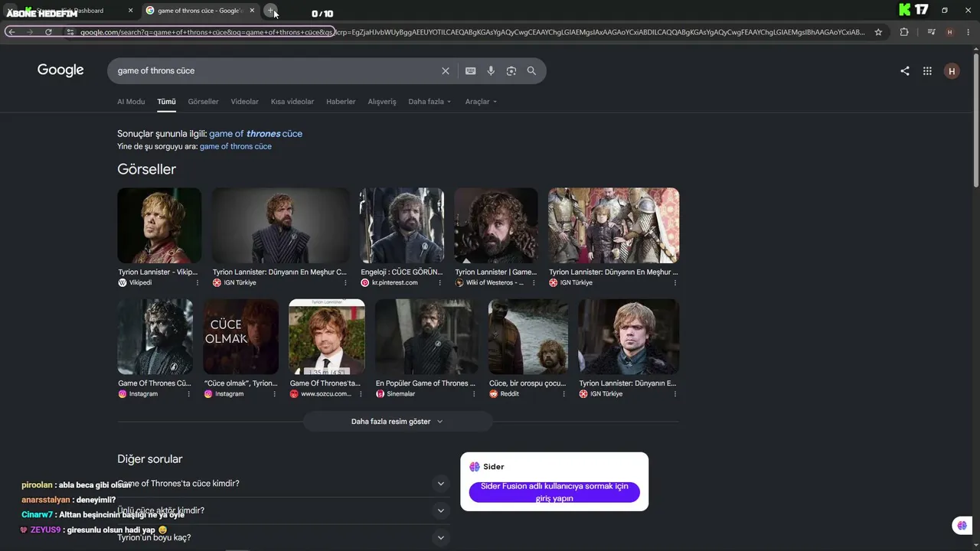Screen dimensions: 980x551
Task: Open the Kısa videolar tab
Action: coord(292,102)
